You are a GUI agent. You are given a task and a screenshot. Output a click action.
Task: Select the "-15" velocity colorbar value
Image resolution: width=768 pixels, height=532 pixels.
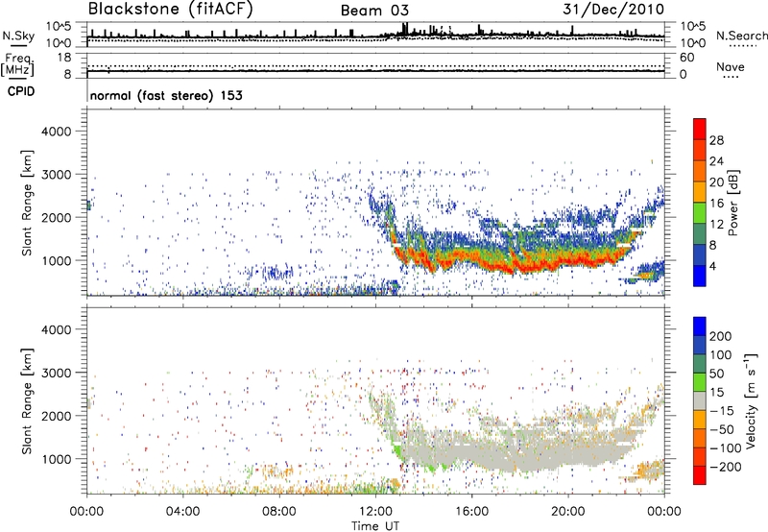pyautogui.click(x=722, y=411)
